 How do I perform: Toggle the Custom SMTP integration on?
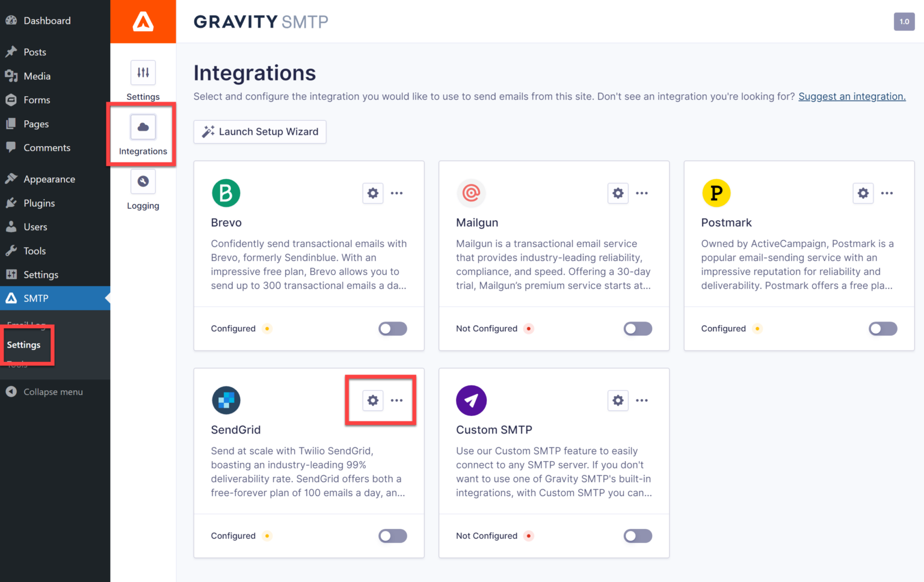[638, 536]
